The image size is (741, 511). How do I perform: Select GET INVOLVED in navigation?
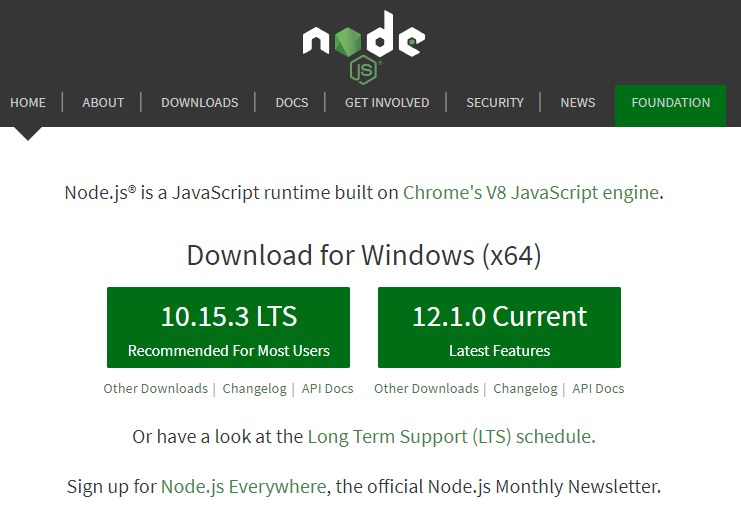[x=387, y=102]
